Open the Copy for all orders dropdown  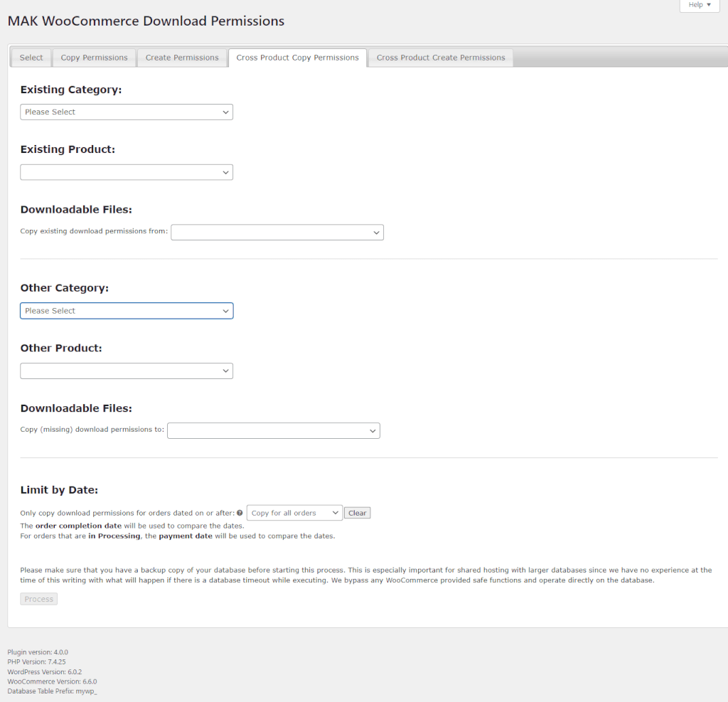click(294, 513)
